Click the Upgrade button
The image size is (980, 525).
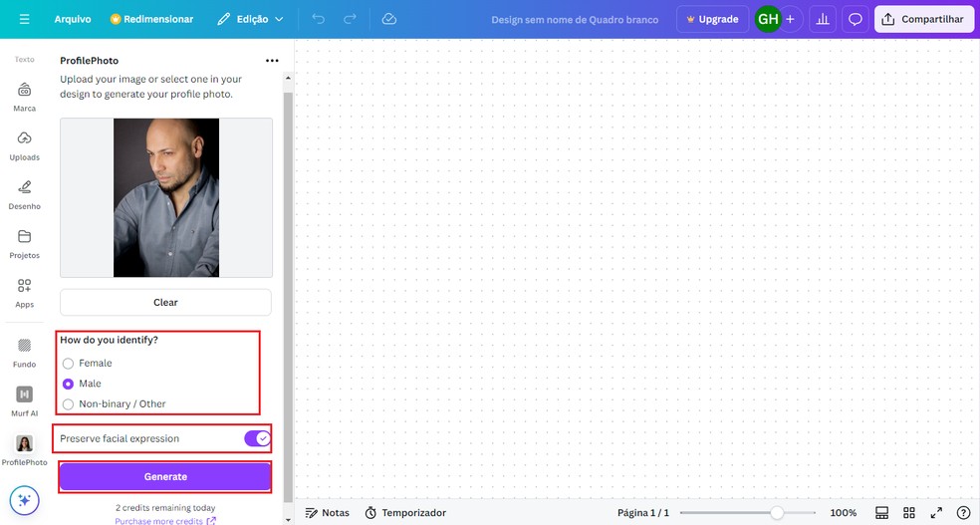point(712,19)
